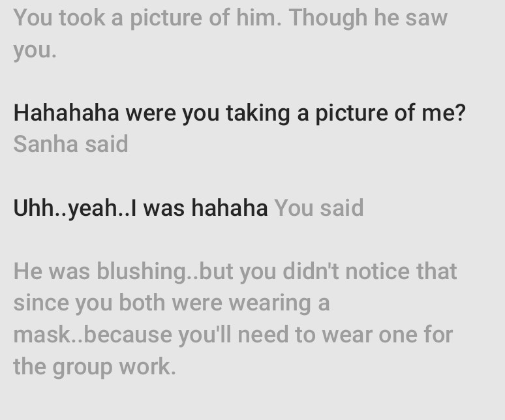
Task: Click the word 'Sanha' in the attribution
Action: click(46, 144)
